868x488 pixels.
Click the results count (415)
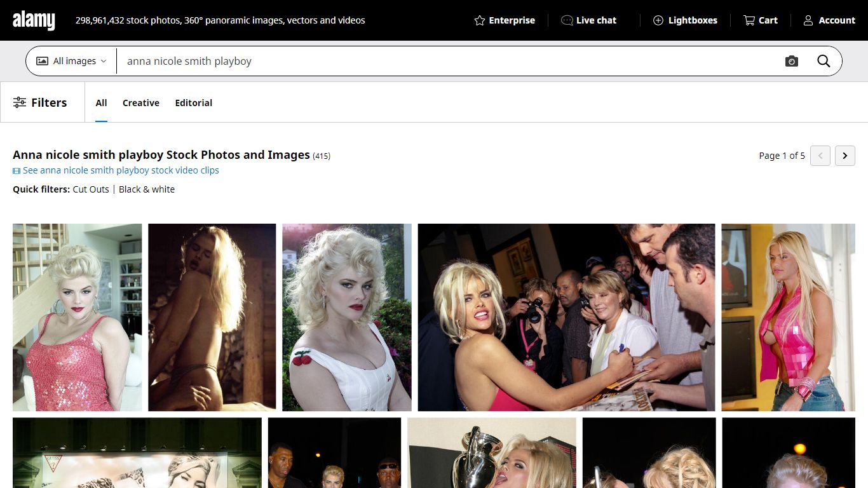(322, 156)
